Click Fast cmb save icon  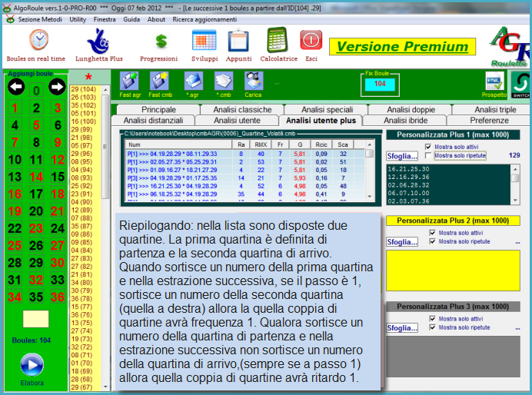[x=159, y=81]
